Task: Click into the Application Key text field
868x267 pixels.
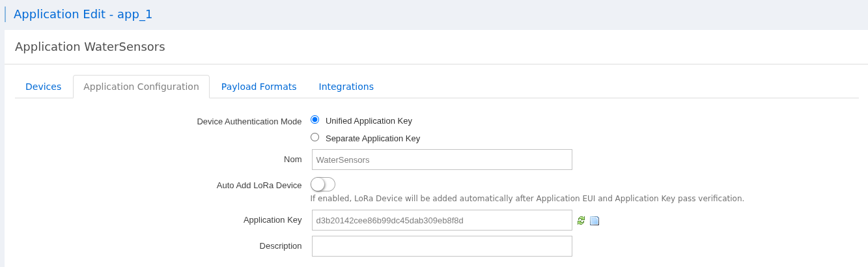Action: (441, 220)
